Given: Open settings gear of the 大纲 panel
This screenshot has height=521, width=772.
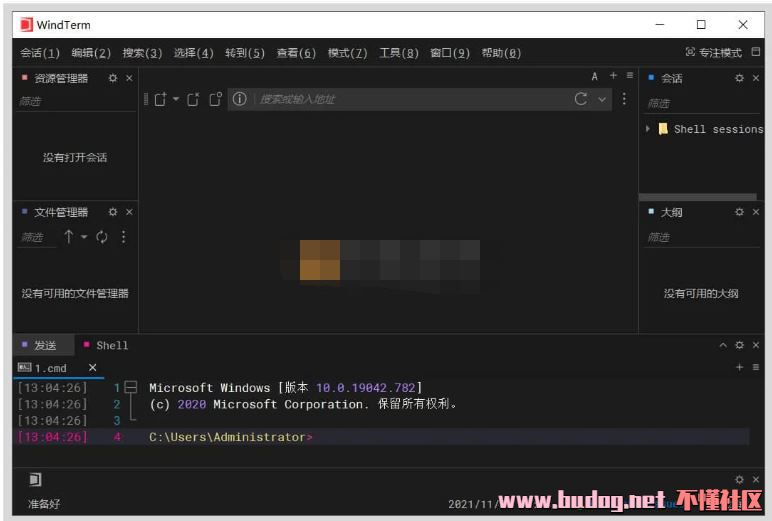Looking at the screenshot, I should point(739,212).
